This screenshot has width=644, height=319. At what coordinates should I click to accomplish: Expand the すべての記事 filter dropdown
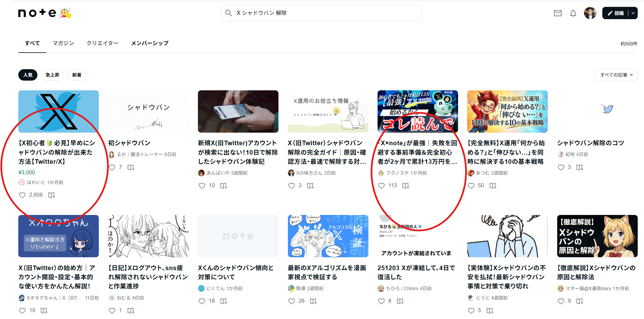tap(616, 75)
